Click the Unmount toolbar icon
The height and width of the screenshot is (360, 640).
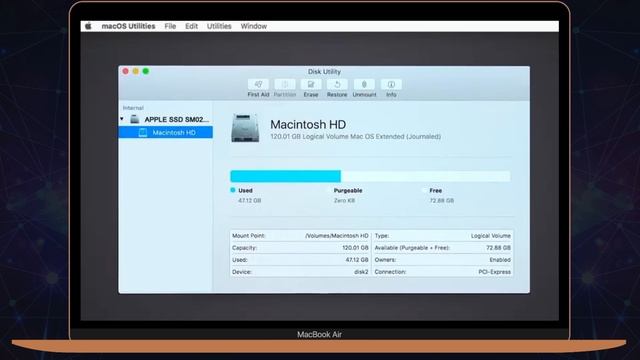[364, 84]
